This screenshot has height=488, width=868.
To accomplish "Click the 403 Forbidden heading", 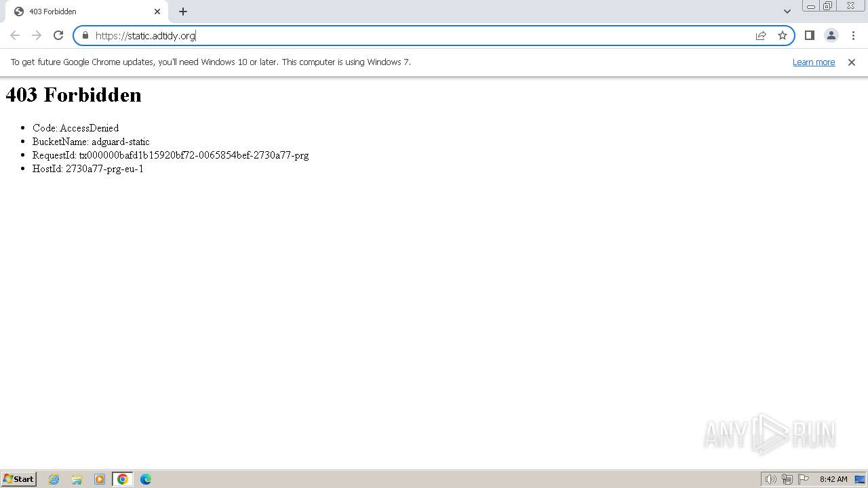I will click(x=73, y=95).
